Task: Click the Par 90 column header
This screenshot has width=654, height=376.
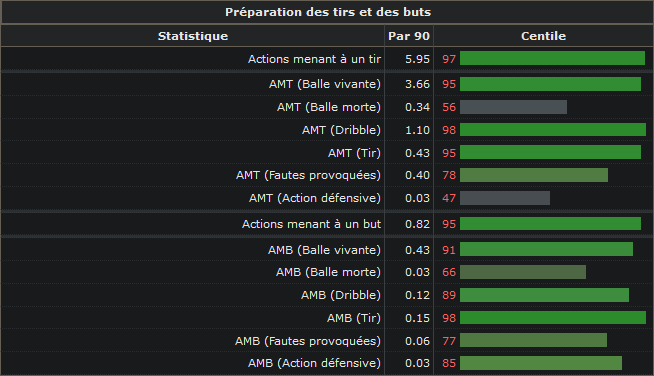Action: pyautogui.click(x=409, y=36)
